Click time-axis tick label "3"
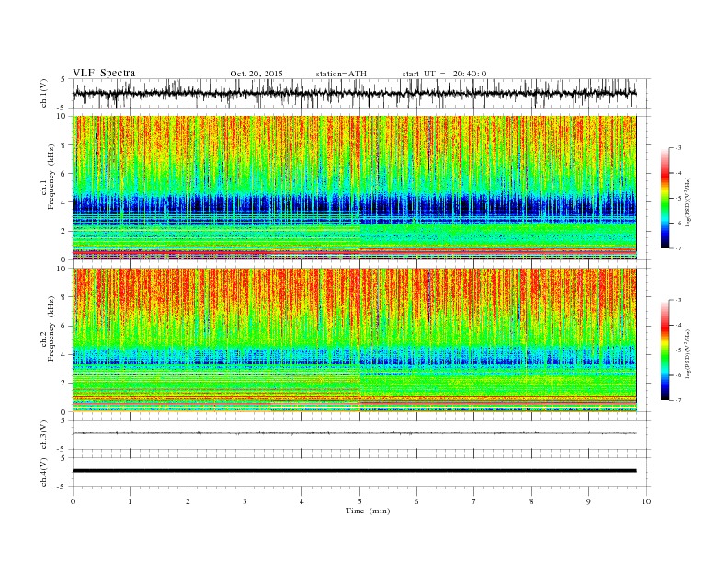The height and width of the screenshot is (563, 728). [x=245, y=501]
